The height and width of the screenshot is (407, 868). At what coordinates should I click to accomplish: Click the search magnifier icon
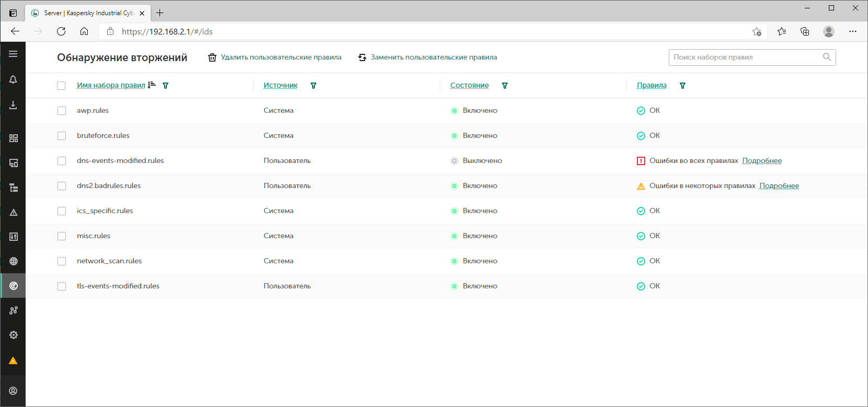827,57
